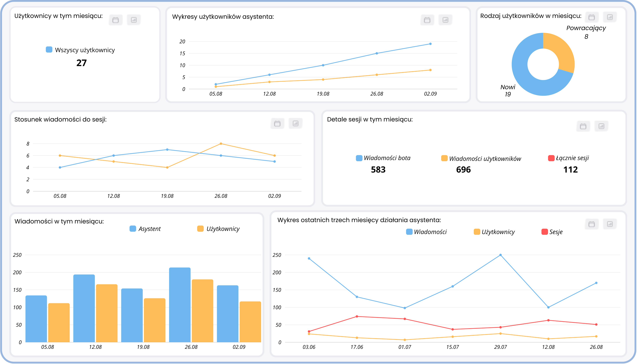Click total sessions value 112
The width and height of the screenshot is (637, 364).
click(x=570, y=170)
